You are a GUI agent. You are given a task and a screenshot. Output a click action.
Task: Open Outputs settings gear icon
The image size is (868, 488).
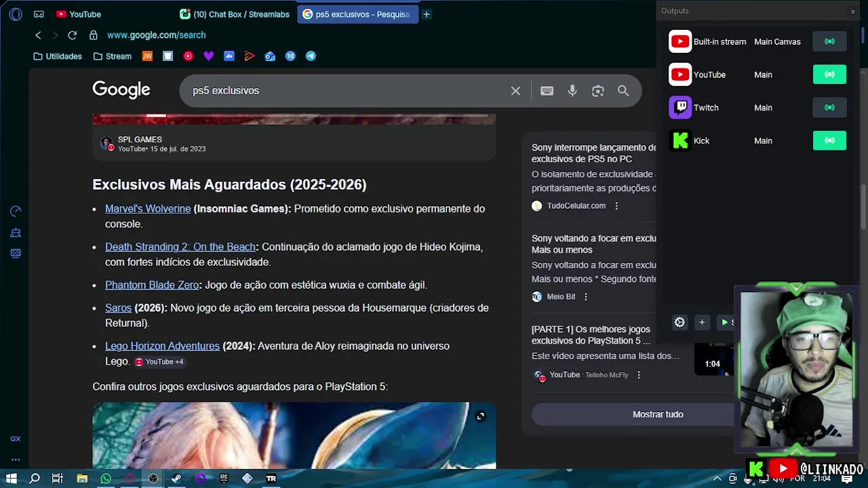click(679, 323)
